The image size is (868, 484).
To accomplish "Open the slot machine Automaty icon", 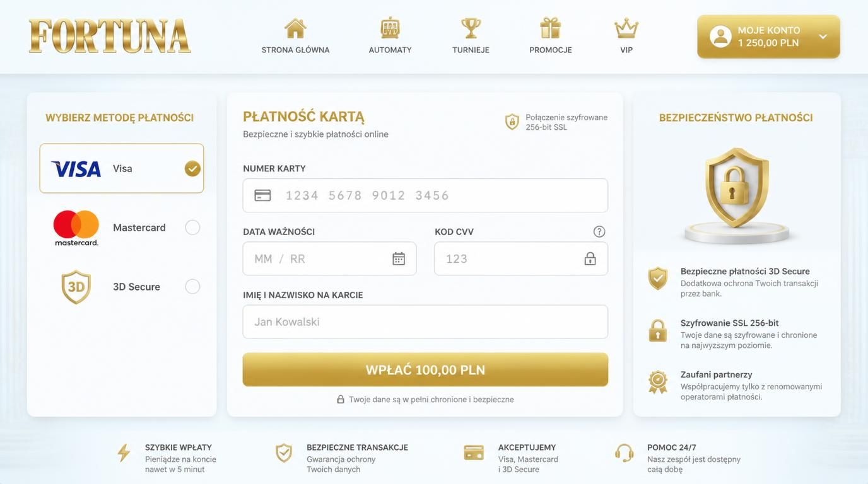I will click(x=390, y=28).
